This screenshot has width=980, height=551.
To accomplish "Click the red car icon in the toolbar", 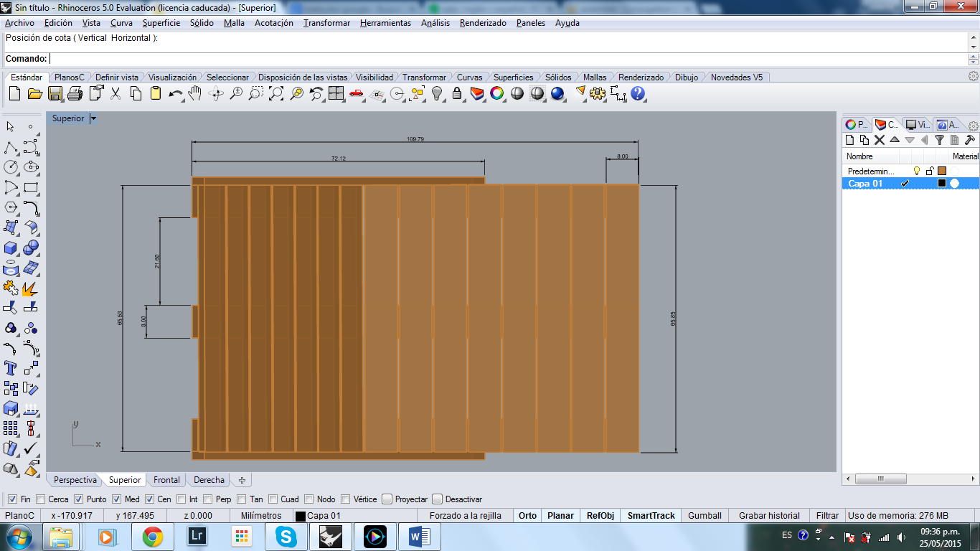I will (357, 93).
